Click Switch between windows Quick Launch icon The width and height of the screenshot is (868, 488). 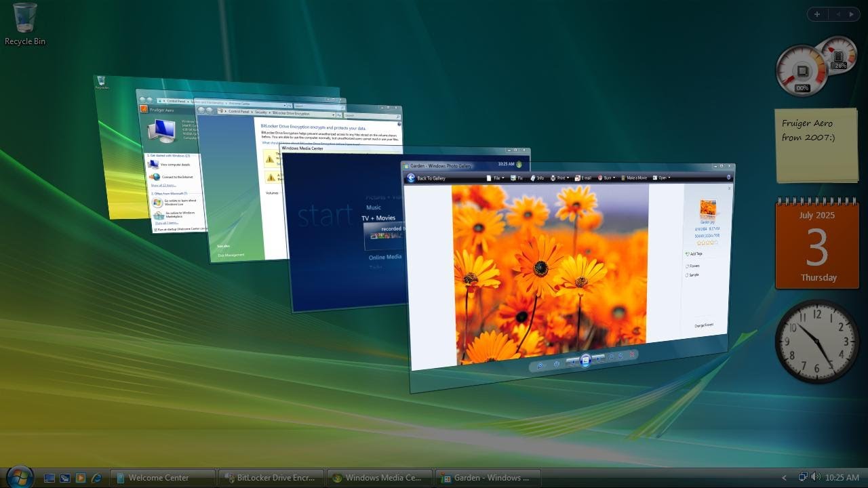[x=65, y=478]
